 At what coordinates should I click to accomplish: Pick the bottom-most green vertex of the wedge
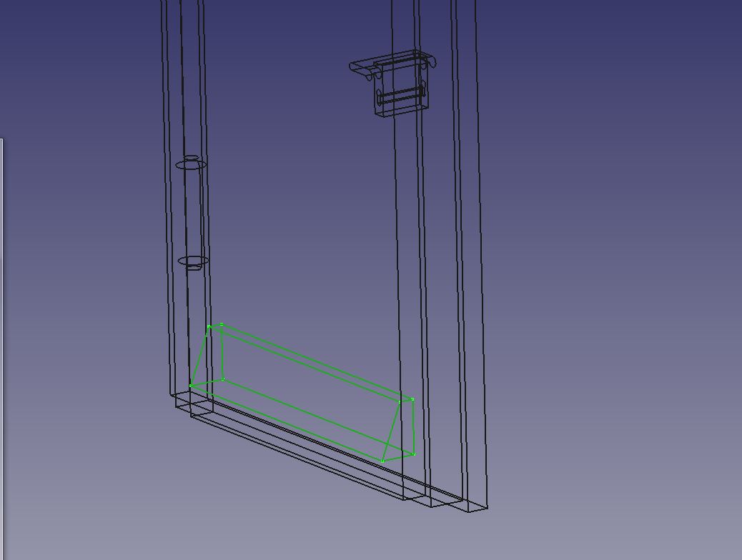click(382, 461)
